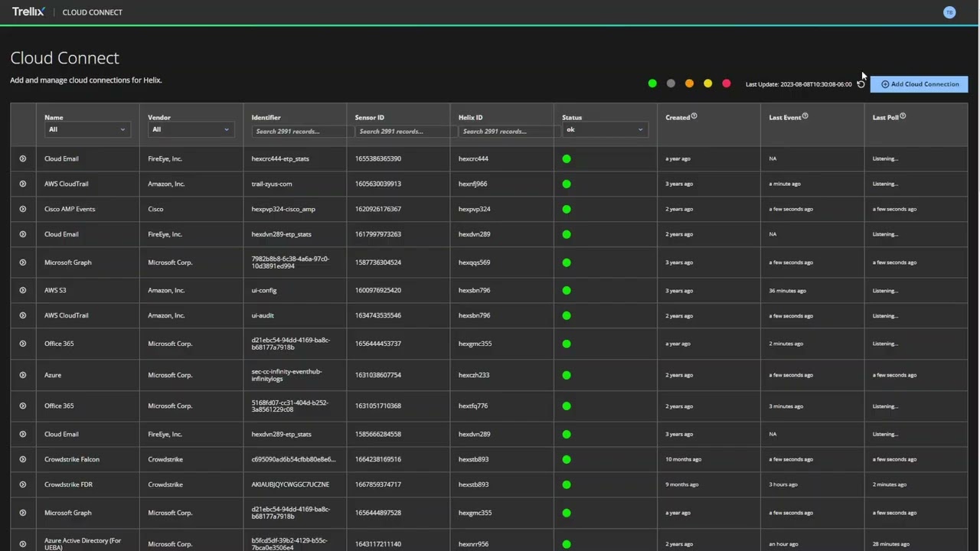
Task: Expand the Microsoft Graph row with sensor 1656444897528
Action: click(23, 513)
